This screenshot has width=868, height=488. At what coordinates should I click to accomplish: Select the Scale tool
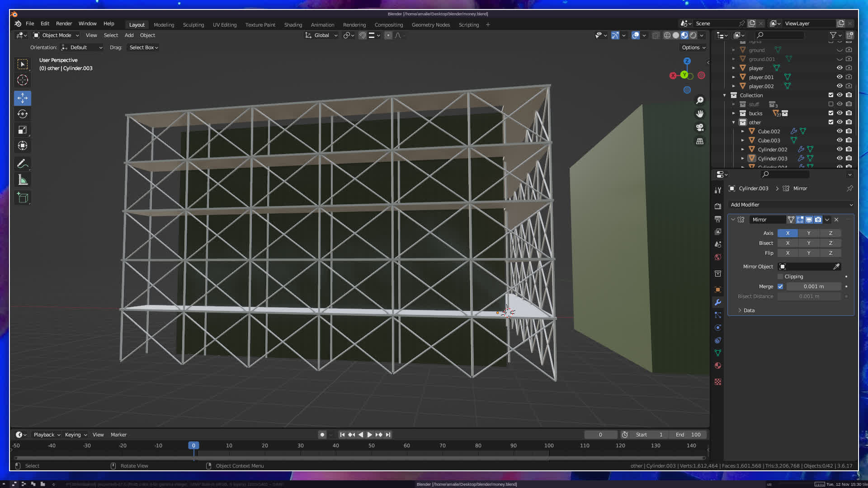[23, 130]
